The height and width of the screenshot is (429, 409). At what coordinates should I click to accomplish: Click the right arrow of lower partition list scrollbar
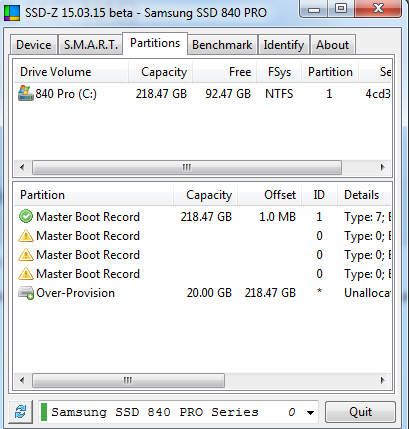(x=382, y=380)
